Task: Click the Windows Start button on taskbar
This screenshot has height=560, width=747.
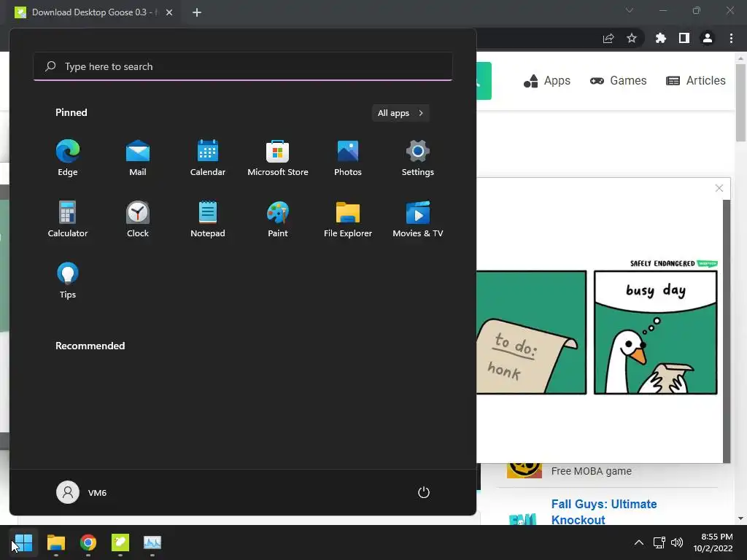Action: [23, 542]
